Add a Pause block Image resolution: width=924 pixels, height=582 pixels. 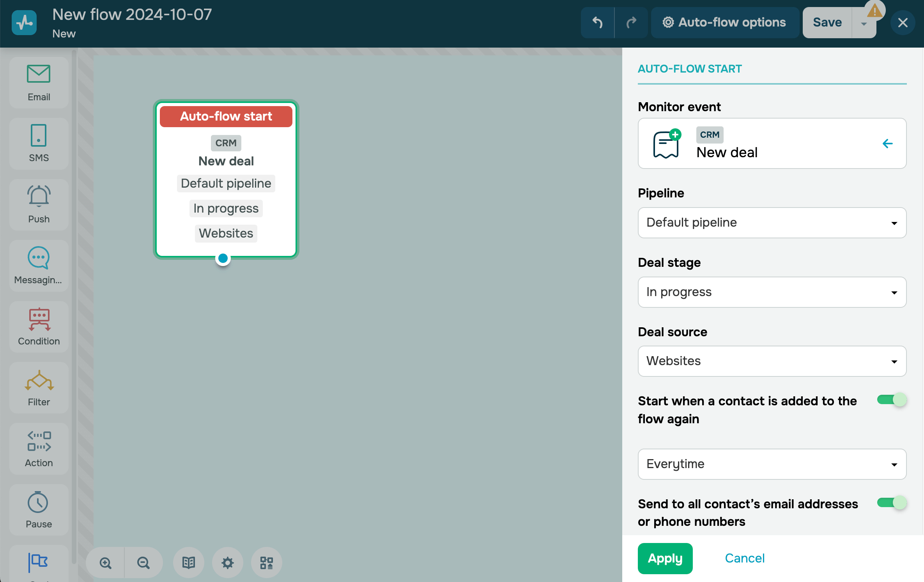39,510
